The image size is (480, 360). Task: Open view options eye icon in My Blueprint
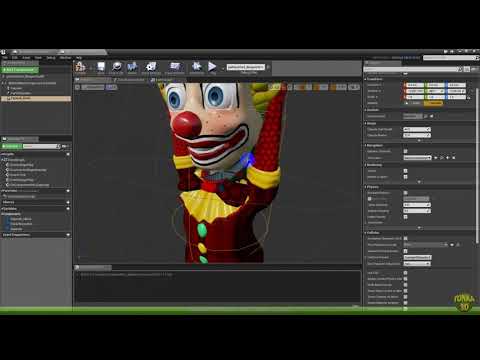(65, 146)
